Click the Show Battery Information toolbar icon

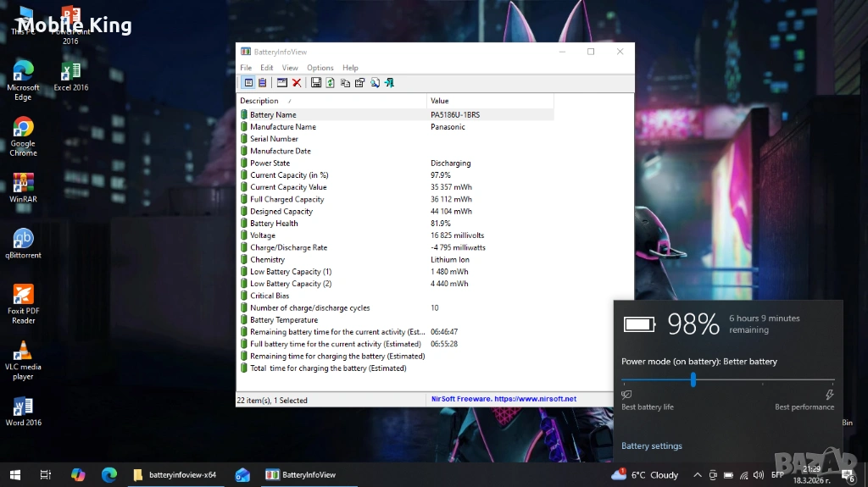coord(248,82)
